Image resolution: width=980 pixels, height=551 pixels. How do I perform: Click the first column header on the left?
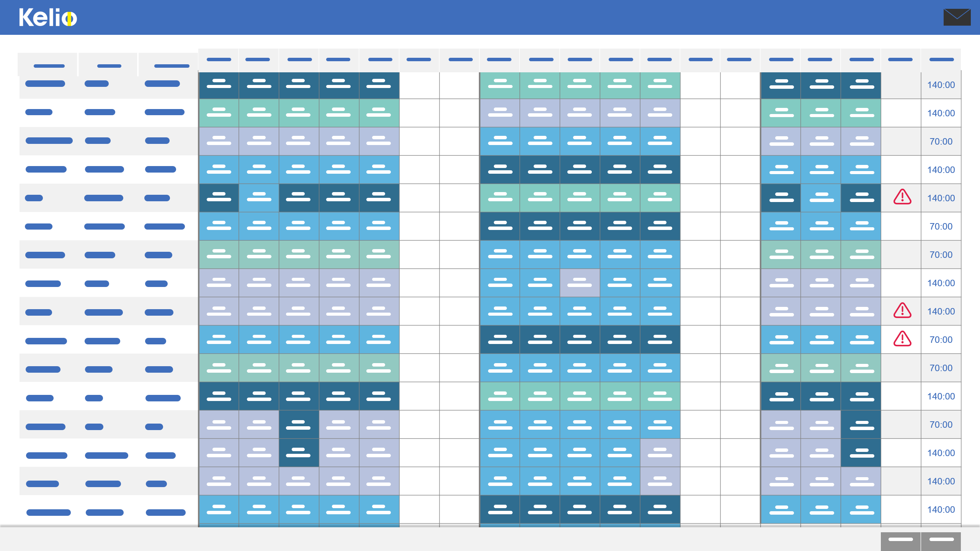click(49, 66)
